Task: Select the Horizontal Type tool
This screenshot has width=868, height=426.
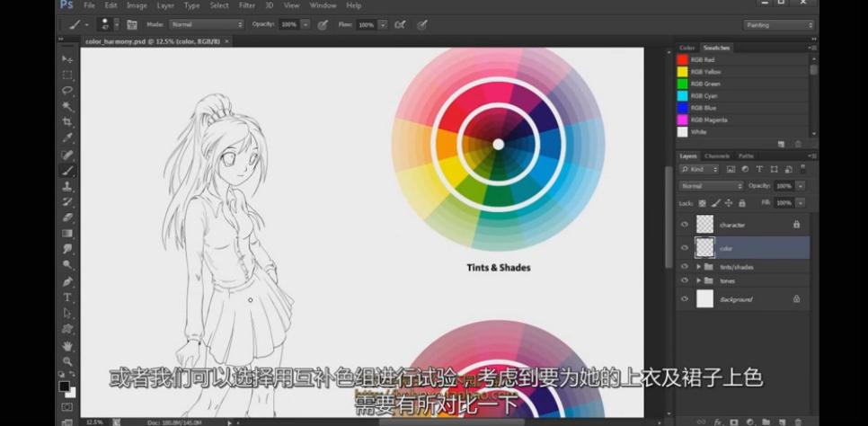Action: pos(67,297)
